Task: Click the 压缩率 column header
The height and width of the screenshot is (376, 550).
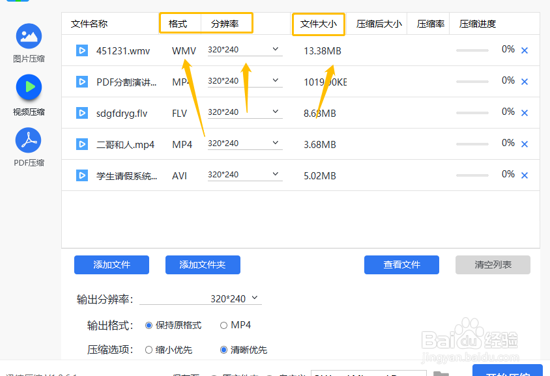Action: 430,24
